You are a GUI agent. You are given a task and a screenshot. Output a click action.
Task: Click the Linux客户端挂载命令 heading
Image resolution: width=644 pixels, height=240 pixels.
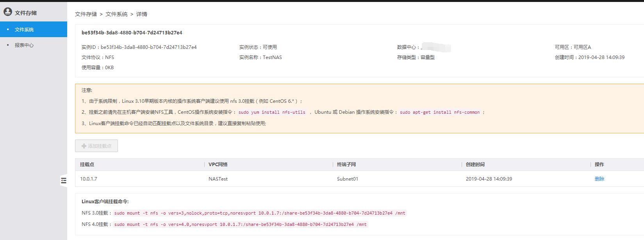(105, 202)
